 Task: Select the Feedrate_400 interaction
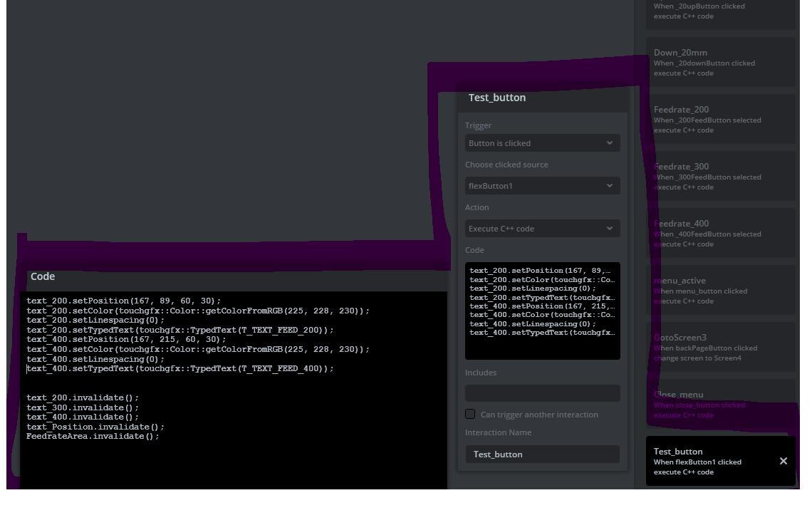coord(720,233)
